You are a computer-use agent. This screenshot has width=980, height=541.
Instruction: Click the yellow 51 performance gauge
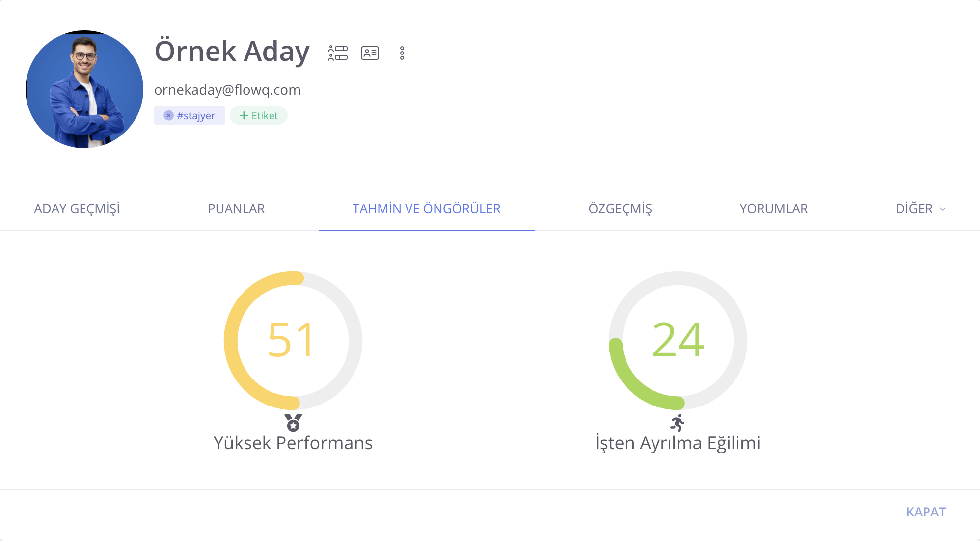coord(293,340)
